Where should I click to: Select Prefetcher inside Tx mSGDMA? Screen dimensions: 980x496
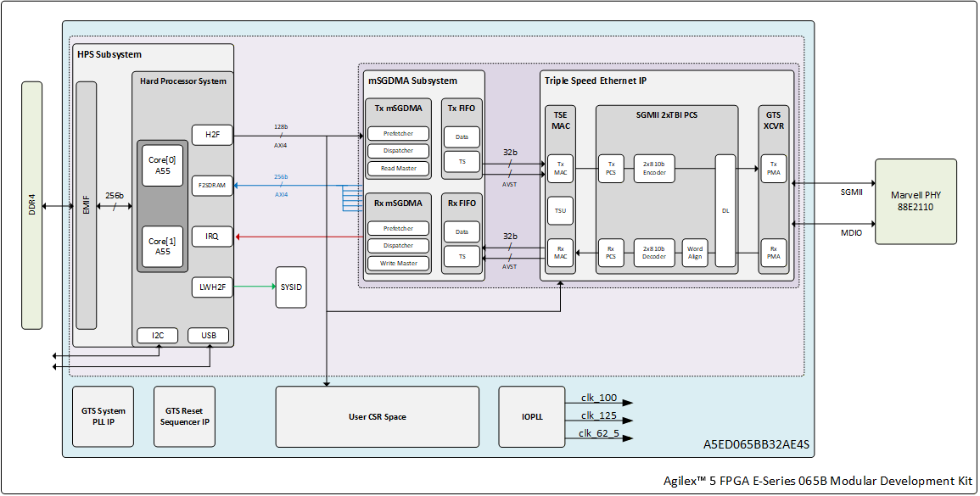(x=398, y=133)
